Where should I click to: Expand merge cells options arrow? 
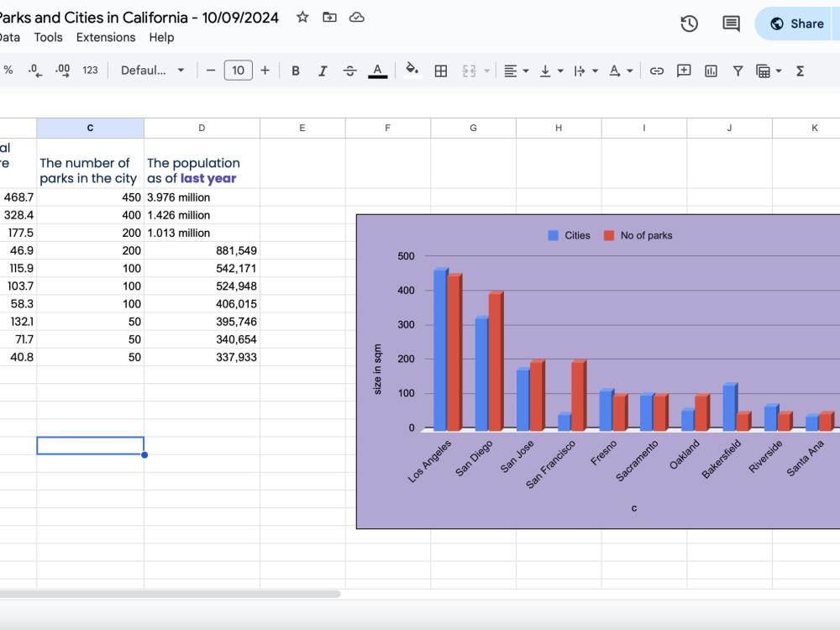[x=487, y=71]
